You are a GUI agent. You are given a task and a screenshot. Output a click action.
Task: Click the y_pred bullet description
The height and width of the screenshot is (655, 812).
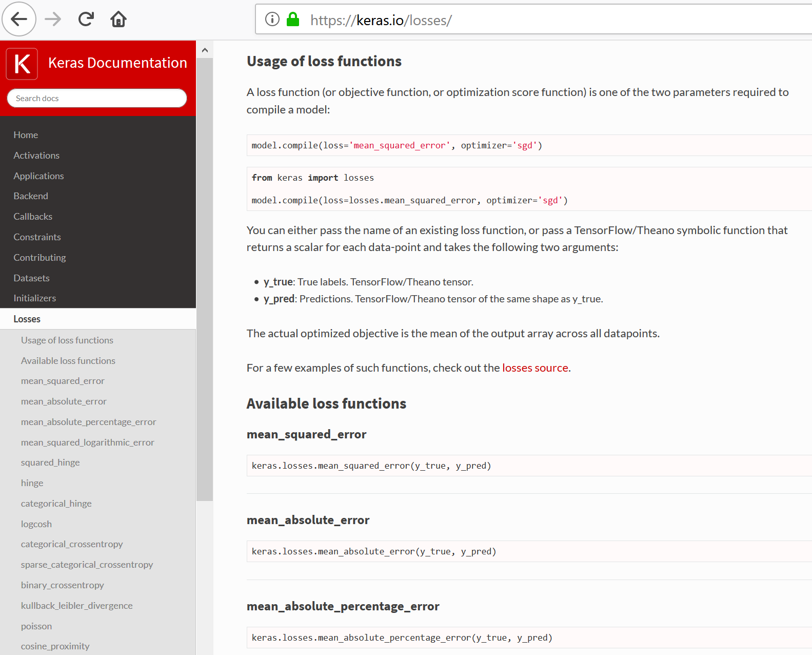tap(433, 299)
